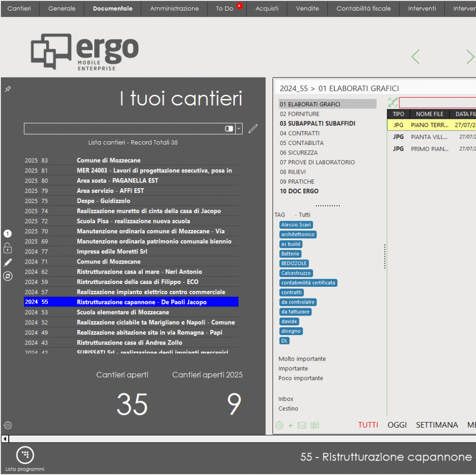Sort by the NOME FILE column header

pos(430,114)
